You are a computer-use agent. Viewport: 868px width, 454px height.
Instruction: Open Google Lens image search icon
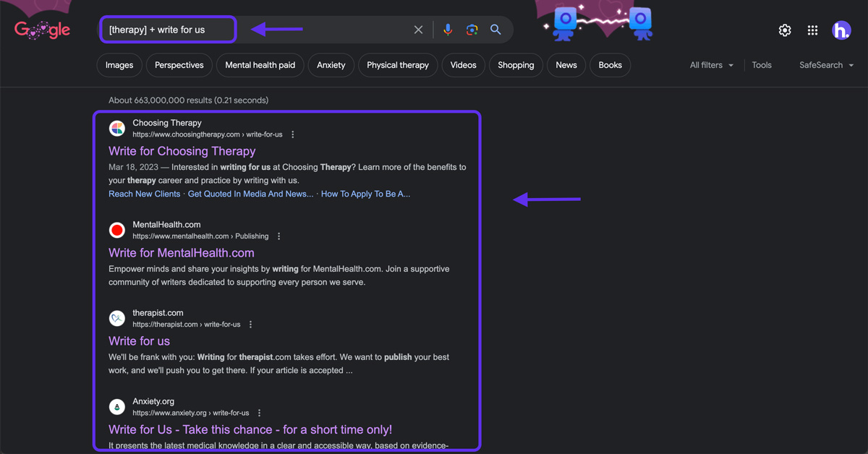pyautogui.click(x=472, y=30)
